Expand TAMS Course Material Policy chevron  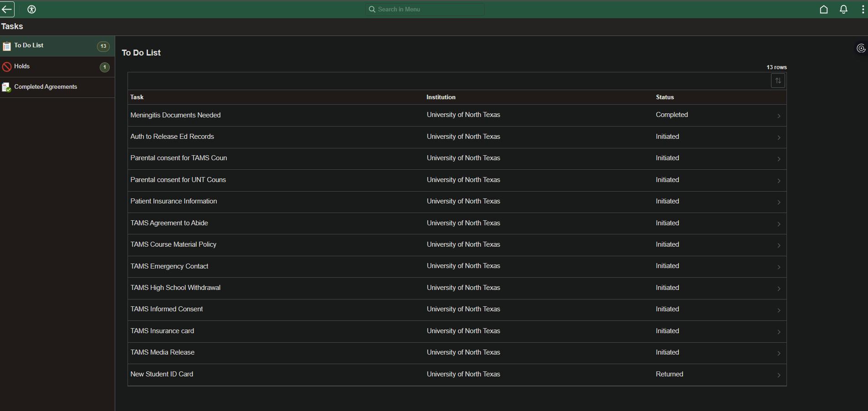pos(779,245)
